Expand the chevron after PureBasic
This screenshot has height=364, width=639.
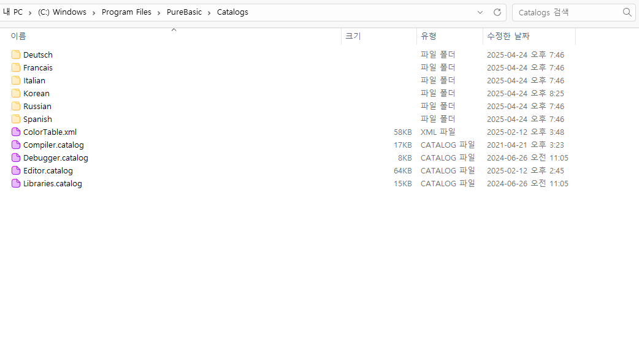tap(209, 13)
